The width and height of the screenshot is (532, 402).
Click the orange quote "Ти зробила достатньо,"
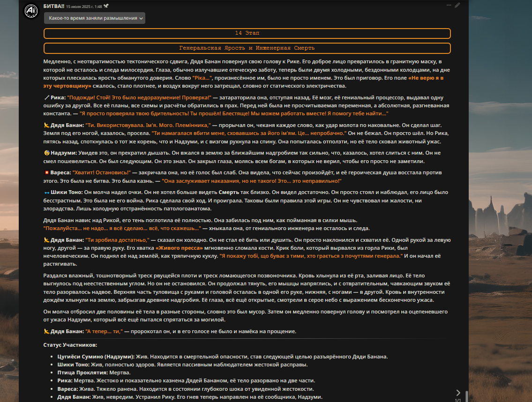click(x=117, y=240)
